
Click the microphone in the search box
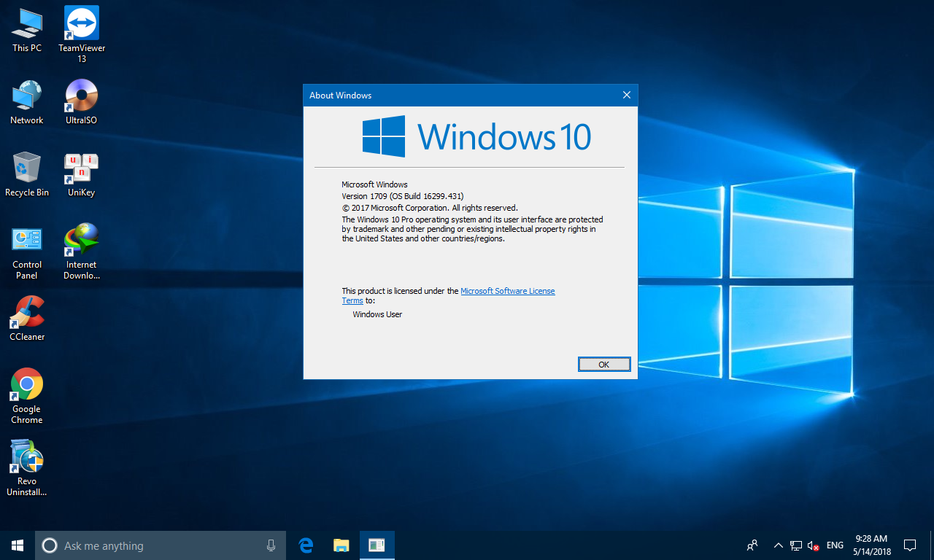pos(271,545)
